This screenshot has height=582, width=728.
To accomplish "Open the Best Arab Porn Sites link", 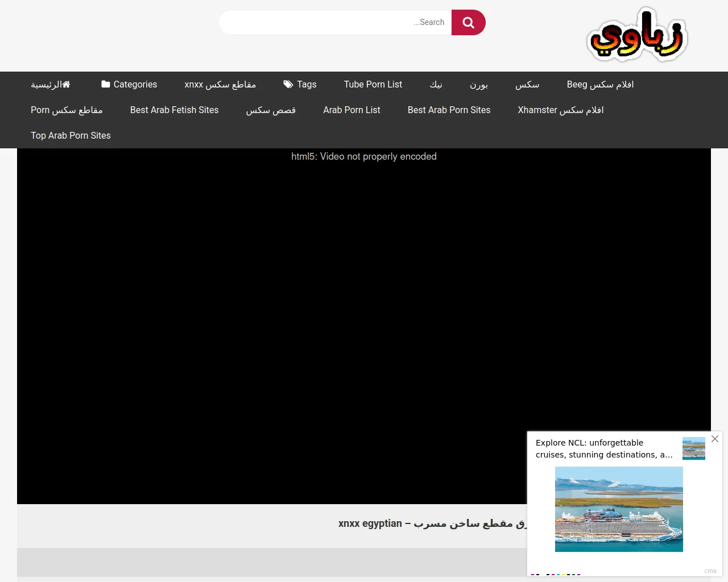I will (x=449, y=110).
